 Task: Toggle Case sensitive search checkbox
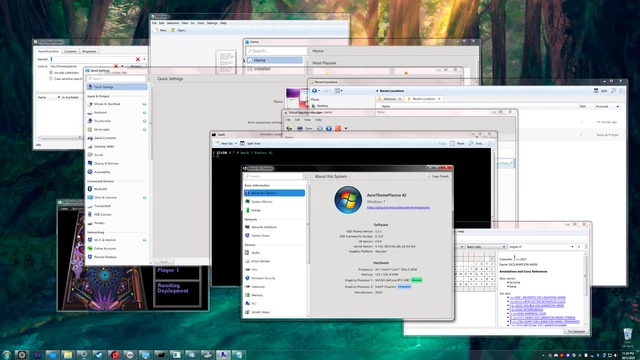(x=51, y=79)
